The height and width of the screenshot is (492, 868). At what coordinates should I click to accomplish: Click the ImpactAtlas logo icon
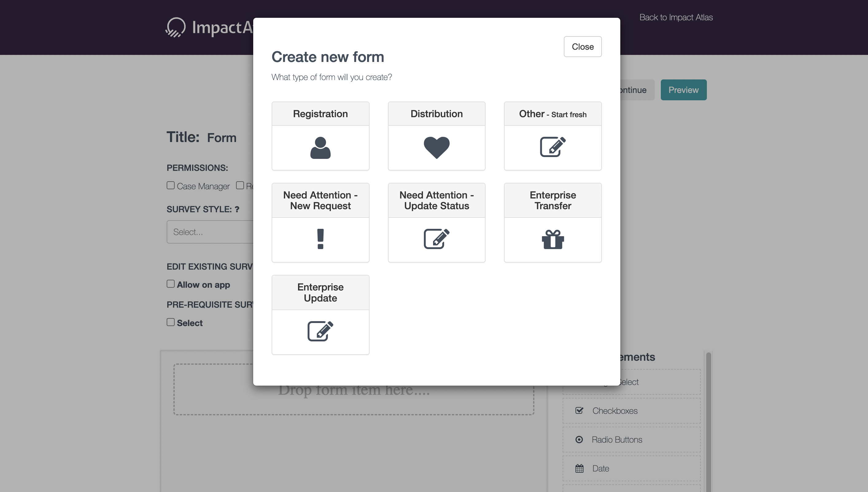pyautogui.click(x=176, y=27)
